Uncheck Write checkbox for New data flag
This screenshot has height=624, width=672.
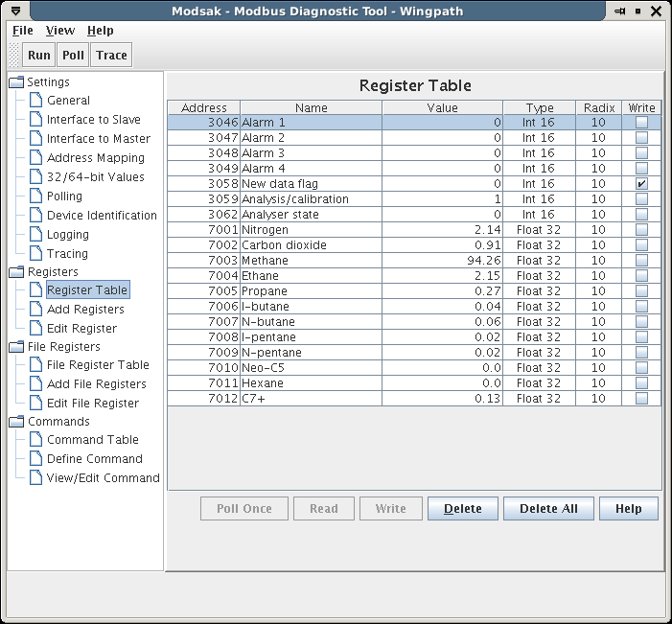coord(641,183)
